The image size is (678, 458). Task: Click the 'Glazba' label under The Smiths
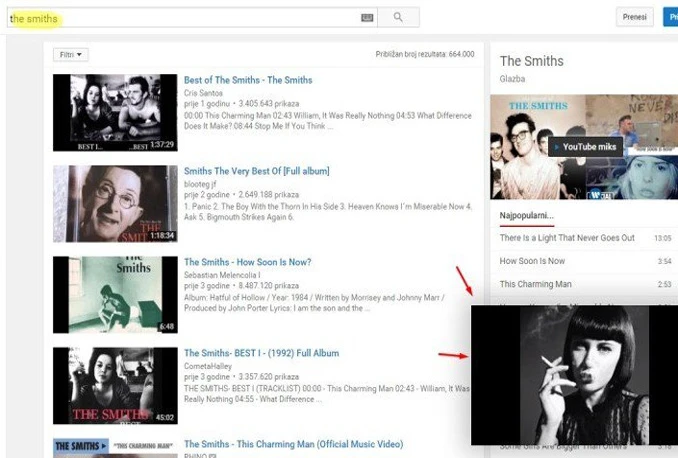512,79
